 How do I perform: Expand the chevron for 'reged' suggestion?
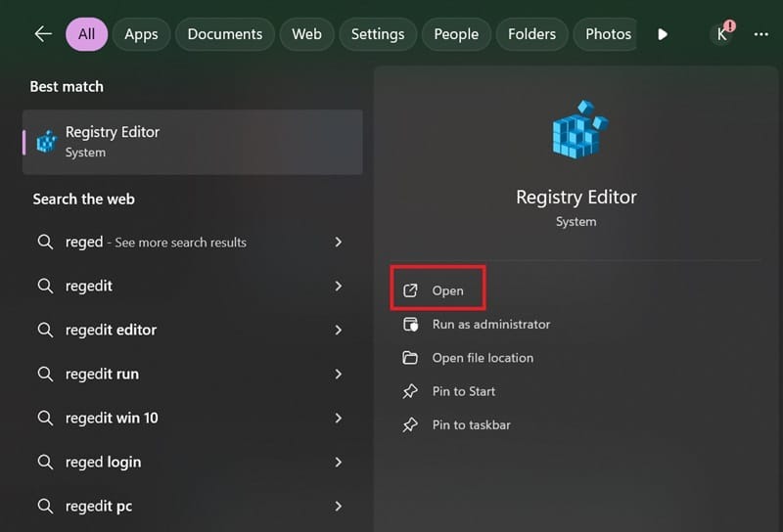(339, 243)
